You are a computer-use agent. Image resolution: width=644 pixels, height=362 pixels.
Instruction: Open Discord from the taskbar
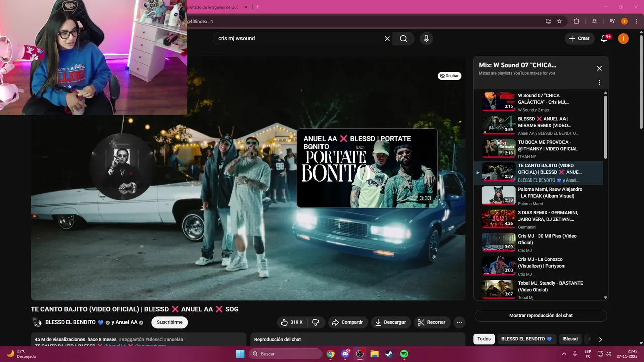coord(345,354)
